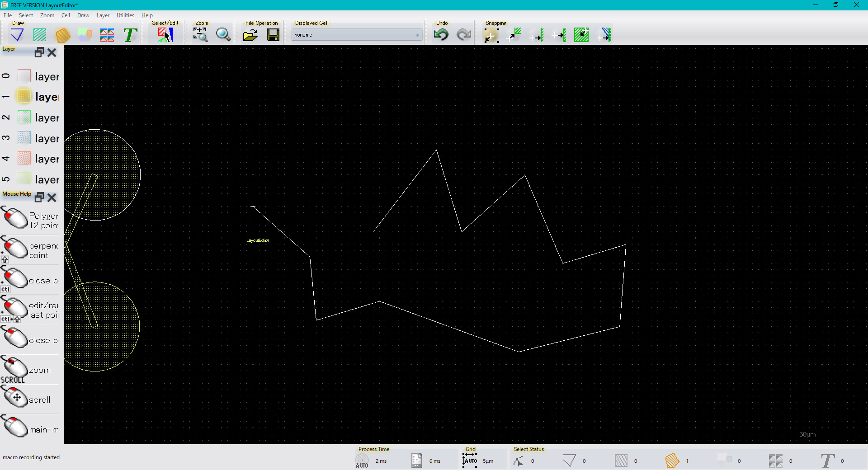Viewport: 868px width, 470px height.
Task: Float the Layer panel
Action: [x=39, y=52]
